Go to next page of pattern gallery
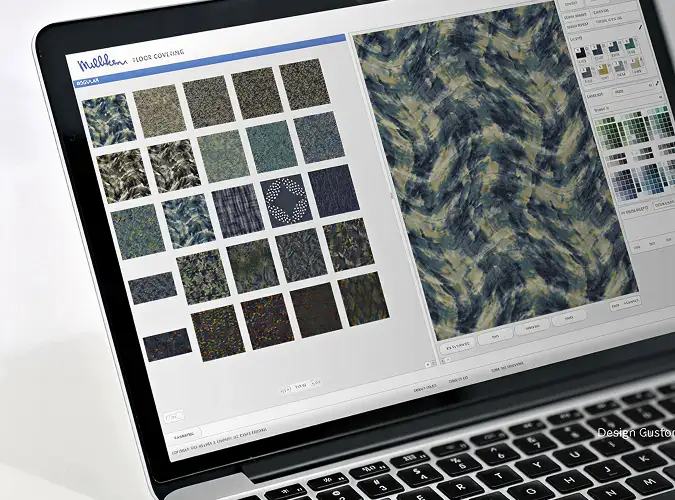 (316, 384)
